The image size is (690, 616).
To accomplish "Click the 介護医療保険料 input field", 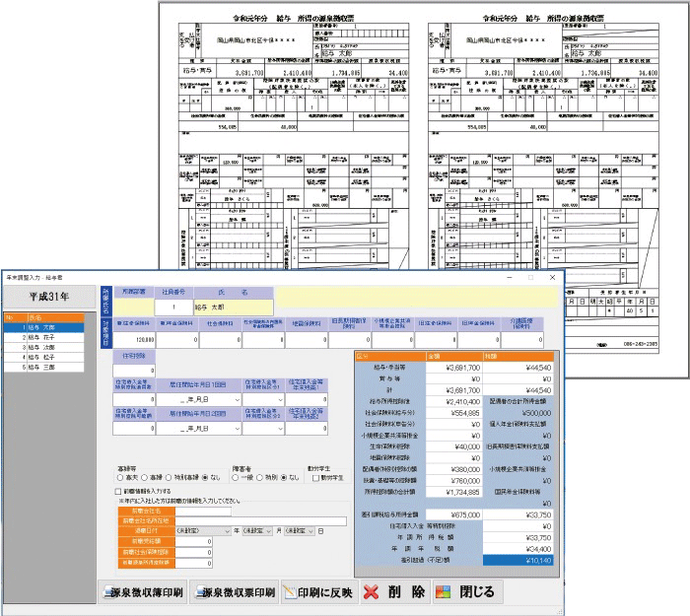I will 521,340.
